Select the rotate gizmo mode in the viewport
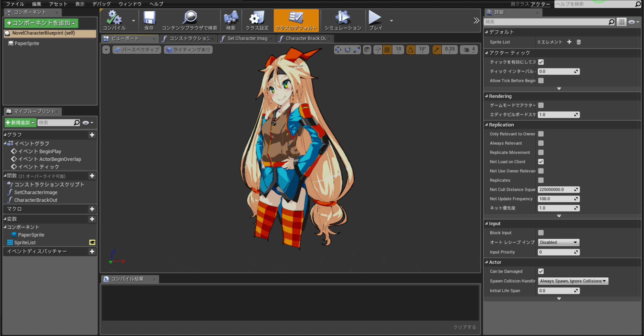644x336 pixels. tap(347, 50)
